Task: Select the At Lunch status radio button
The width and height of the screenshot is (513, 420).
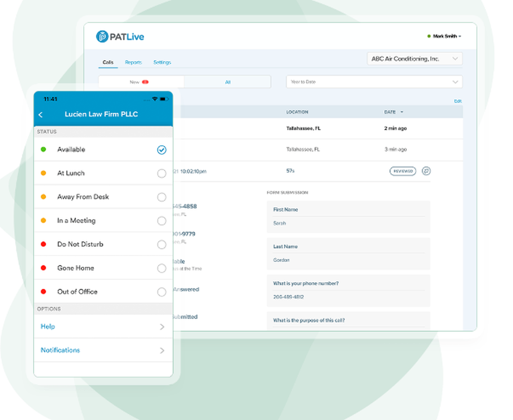Action: tap(162, 173)
